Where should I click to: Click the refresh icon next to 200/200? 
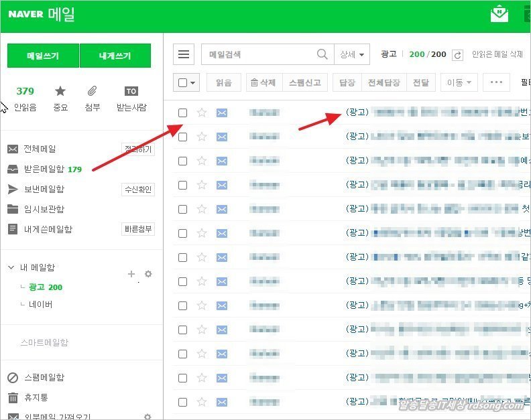pyautogui.click(x=458, y=55)
